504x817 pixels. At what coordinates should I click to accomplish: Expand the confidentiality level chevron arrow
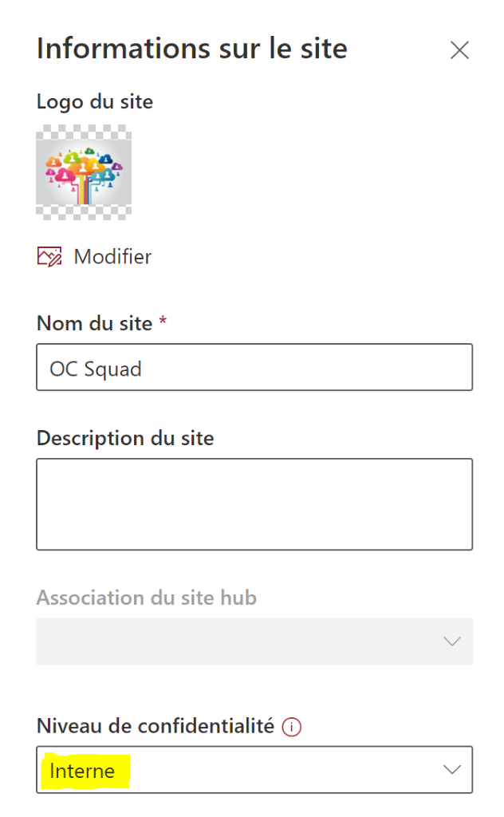tap(452, 770)
